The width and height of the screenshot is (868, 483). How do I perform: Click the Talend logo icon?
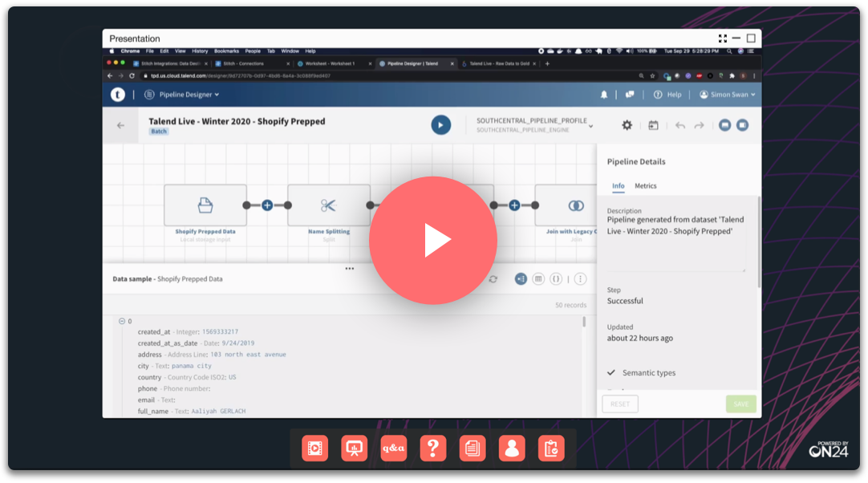tap(117, 95)
